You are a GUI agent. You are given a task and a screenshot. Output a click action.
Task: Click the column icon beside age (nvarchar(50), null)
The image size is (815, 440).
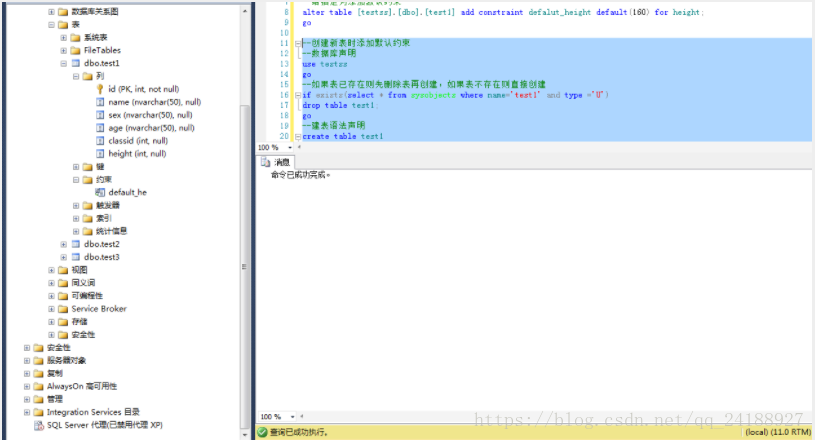(x=100, y=128)
